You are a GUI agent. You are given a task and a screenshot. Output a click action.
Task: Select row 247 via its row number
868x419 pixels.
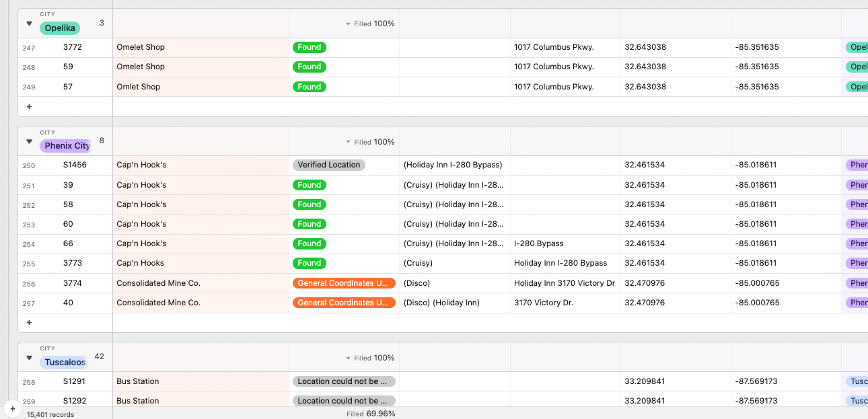tap(29, 48)
